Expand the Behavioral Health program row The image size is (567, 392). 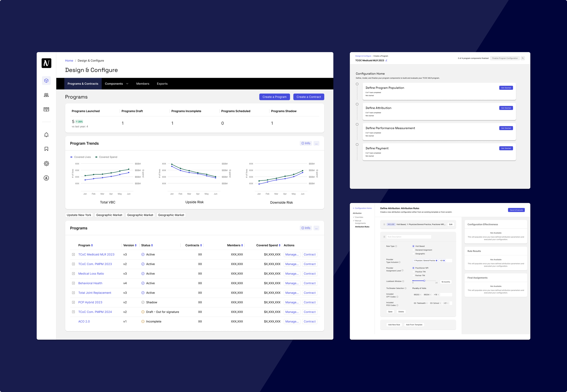(73, 283)
